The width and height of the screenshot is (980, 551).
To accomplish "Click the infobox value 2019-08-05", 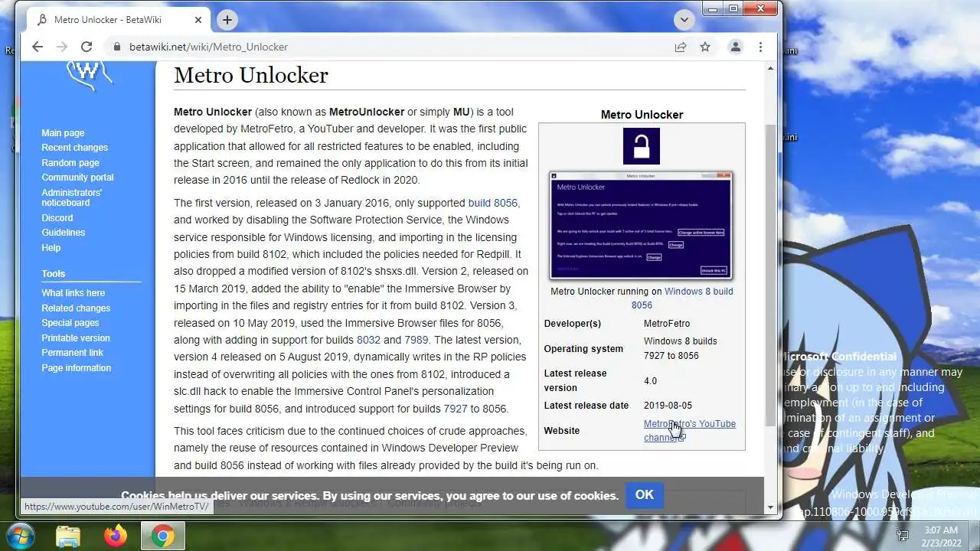I will (668, 406).
